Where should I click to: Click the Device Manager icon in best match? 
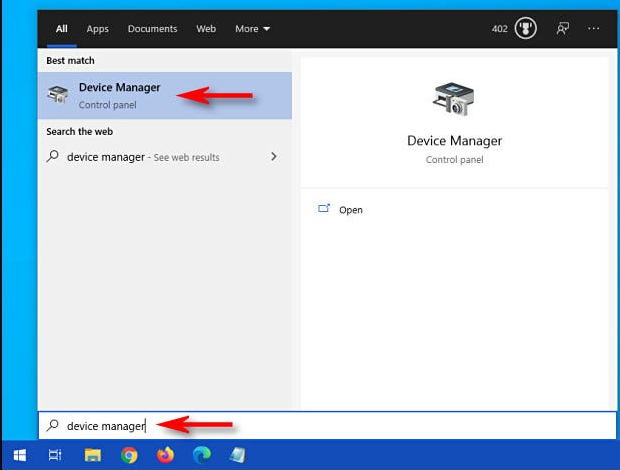click(58, 95)
